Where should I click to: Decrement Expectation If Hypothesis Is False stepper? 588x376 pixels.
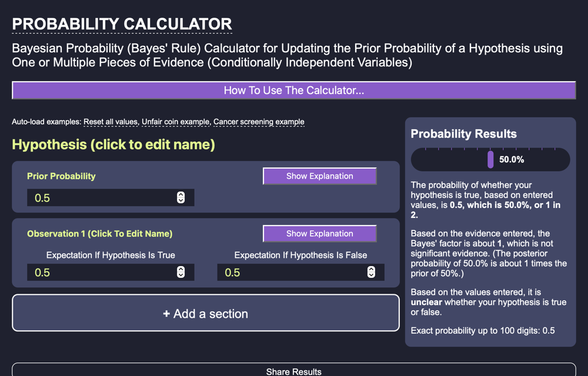371,275
